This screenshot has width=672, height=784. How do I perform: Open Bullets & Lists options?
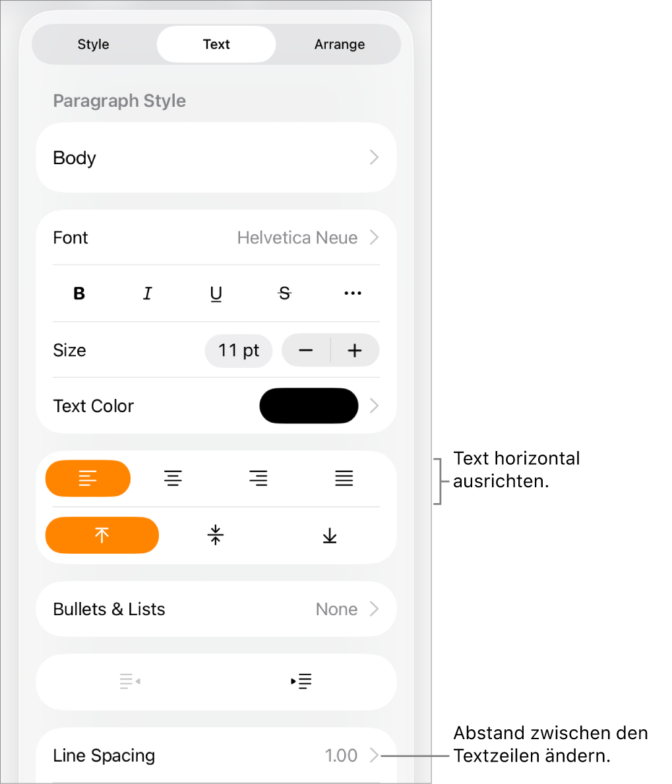(x=216, y=609)
